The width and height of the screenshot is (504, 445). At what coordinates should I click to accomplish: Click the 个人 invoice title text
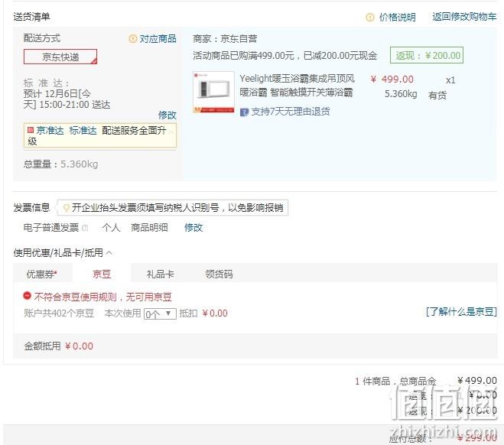[111, 228]
